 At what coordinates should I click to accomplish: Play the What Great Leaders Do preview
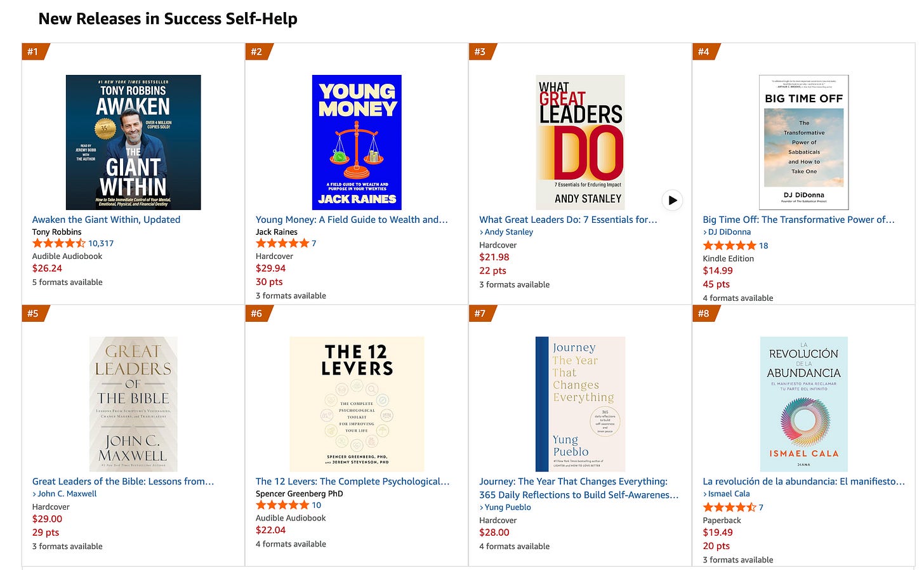(672, 200)
